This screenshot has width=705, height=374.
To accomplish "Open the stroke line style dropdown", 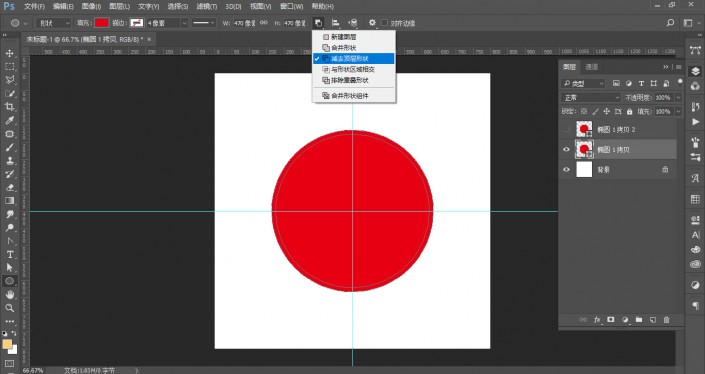I will pos(204,23).
